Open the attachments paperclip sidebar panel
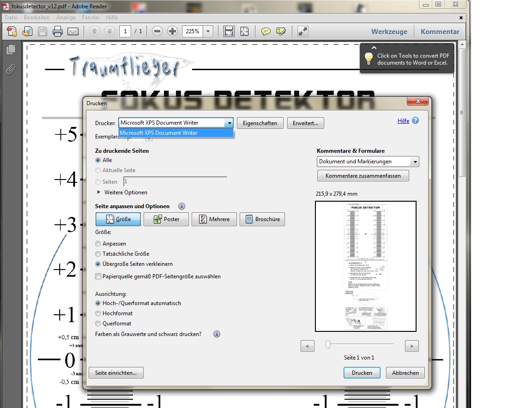The height and width of the screenshot is (408, 532). point(11,70)
